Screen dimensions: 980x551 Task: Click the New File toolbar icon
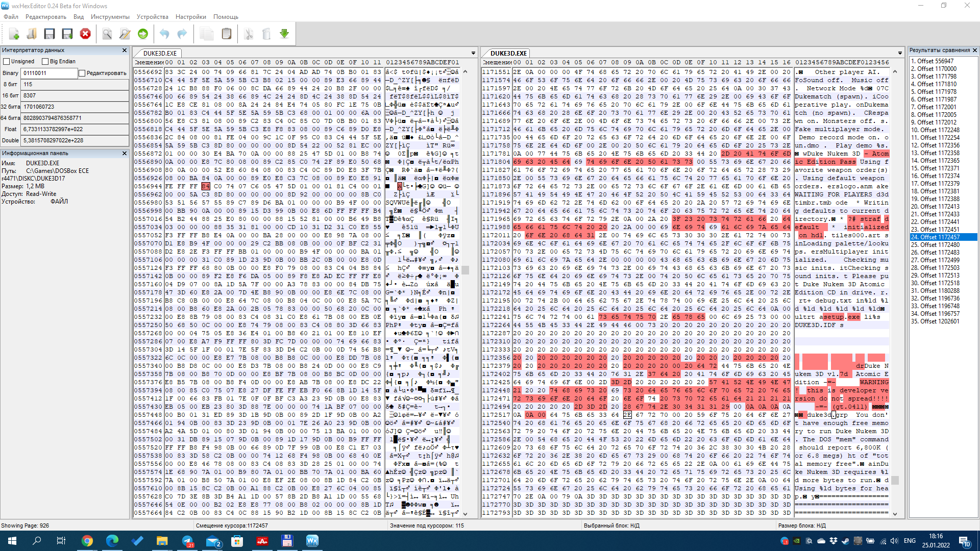14,34
